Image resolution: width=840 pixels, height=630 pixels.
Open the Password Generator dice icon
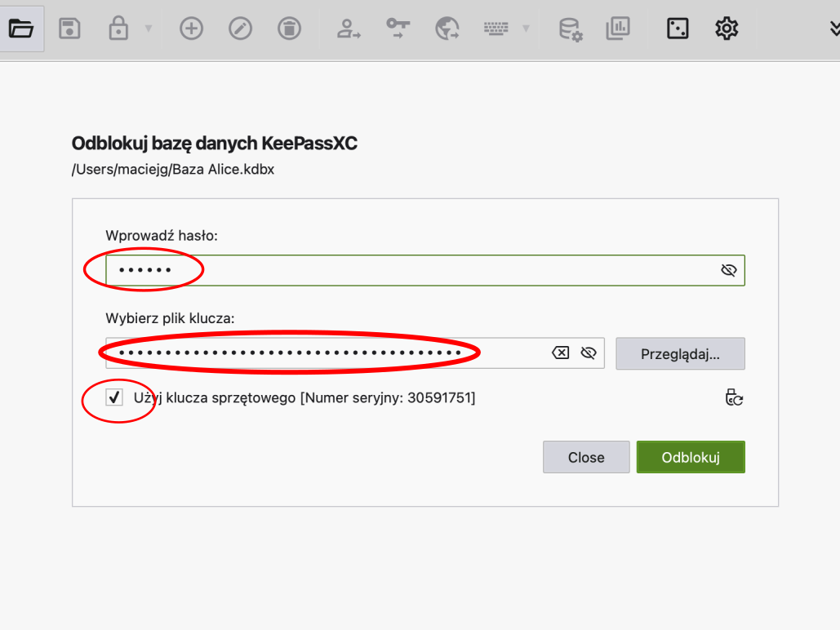click(678, 29)
